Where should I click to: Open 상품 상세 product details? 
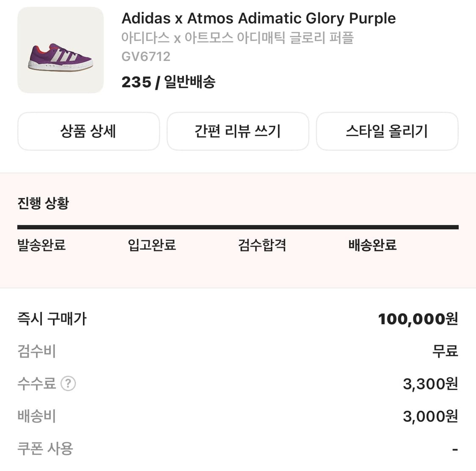pos(88,131)
